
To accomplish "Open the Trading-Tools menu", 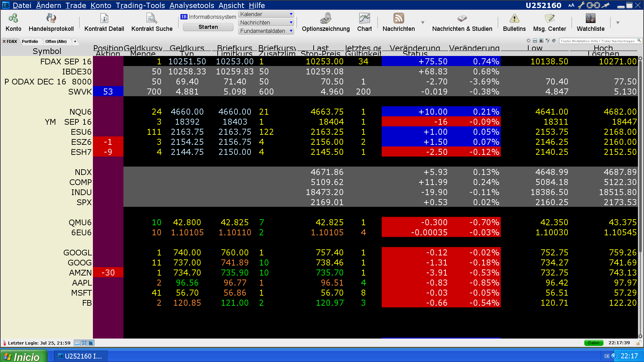I will 140,5.
